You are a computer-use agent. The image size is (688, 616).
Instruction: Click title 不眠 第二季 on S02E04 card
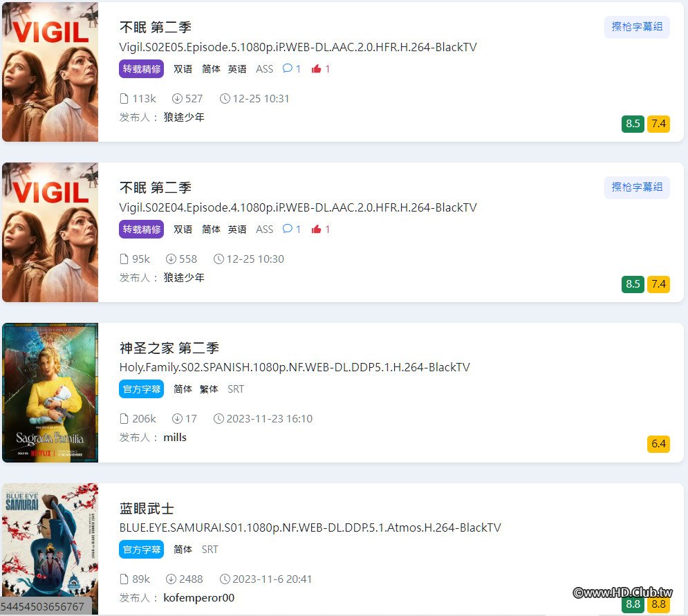pos(156,188)
